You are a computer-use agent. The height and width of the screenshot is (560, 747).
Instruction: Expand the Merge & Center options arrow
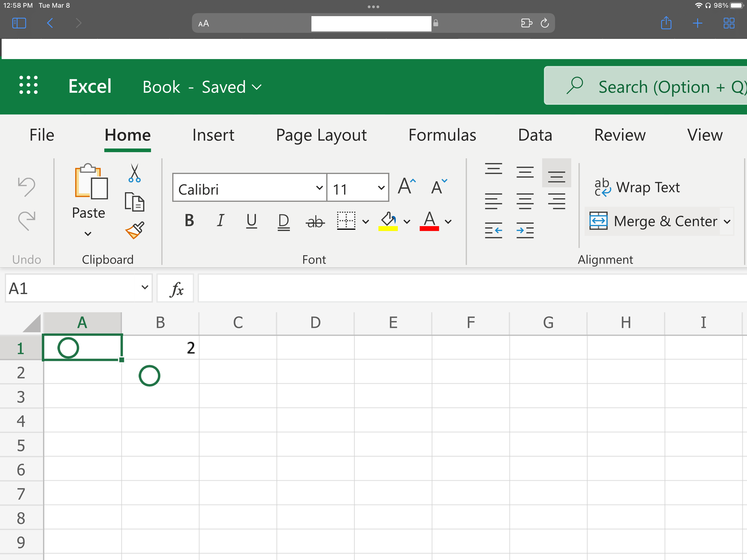[727, 222]
